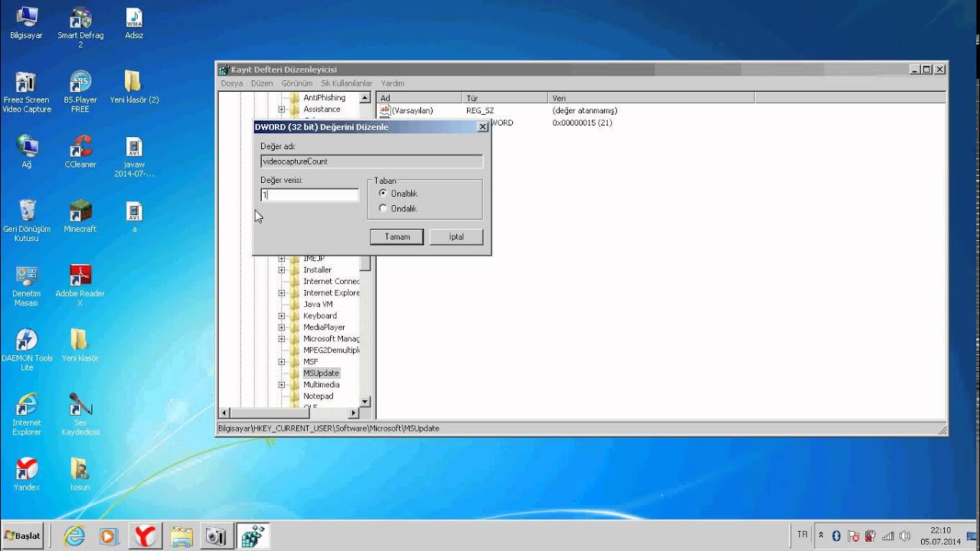The width and height of the screenshot is (980, 551).
Task: Click the registry editor taskbar icon
Action: click(x=252, y=536)
